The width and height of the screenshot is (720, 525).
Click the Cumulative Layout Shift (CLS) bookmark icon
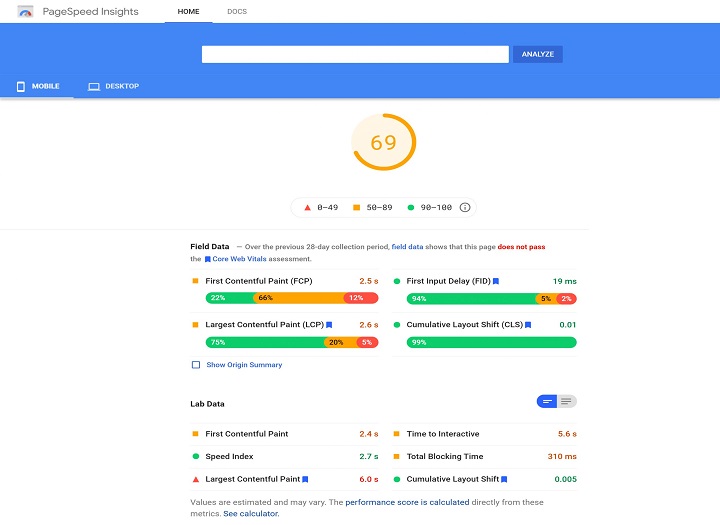point(528,325)
